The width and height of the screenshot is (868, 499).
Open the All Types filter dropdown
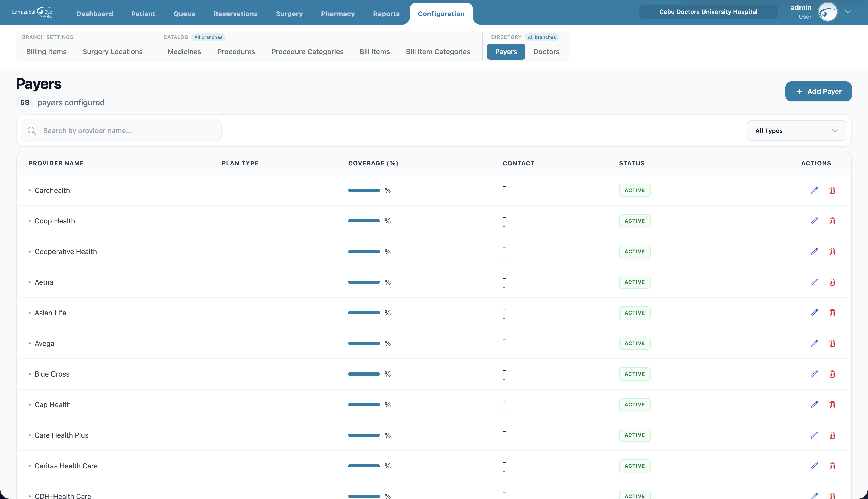tap(797, 131)
